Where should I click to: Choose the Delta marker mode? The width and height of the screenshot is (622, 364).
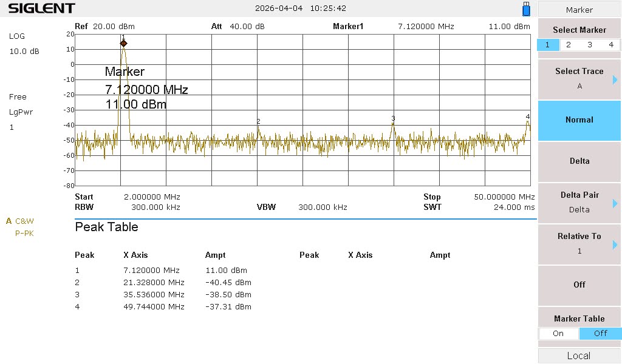pos(579,161)
